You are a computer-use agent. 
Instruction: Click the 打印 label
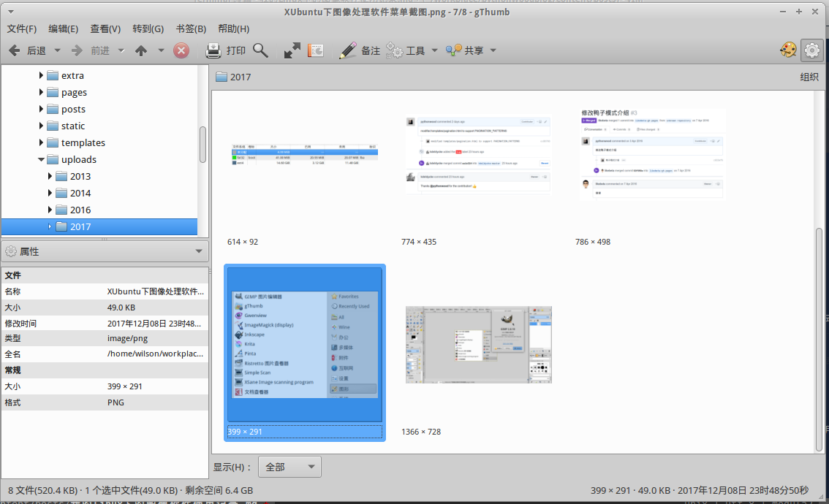[x=236, y=50]
